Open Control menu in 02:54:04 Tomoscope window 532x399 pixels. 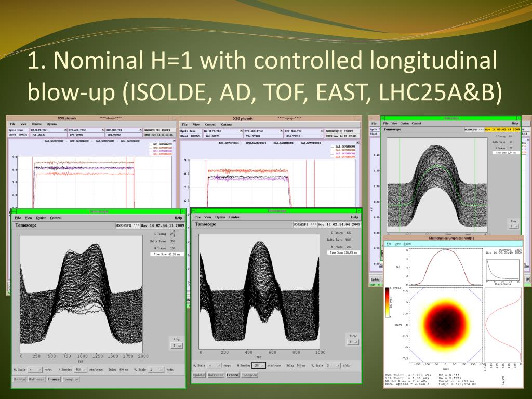pyautogui.click(x=235, y=217)
